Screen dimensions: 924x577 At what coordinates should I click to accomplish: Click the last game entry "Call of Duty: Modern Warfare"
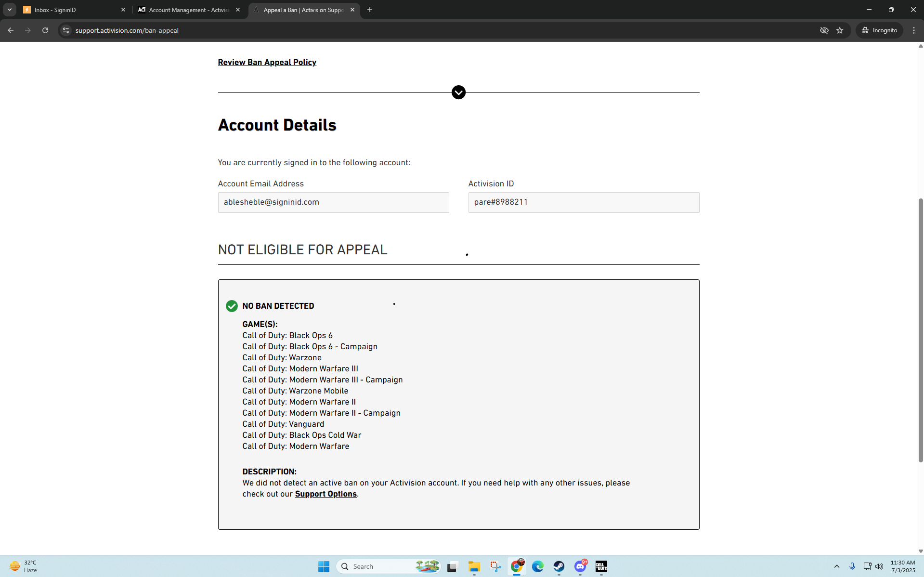tap(296, 446)
